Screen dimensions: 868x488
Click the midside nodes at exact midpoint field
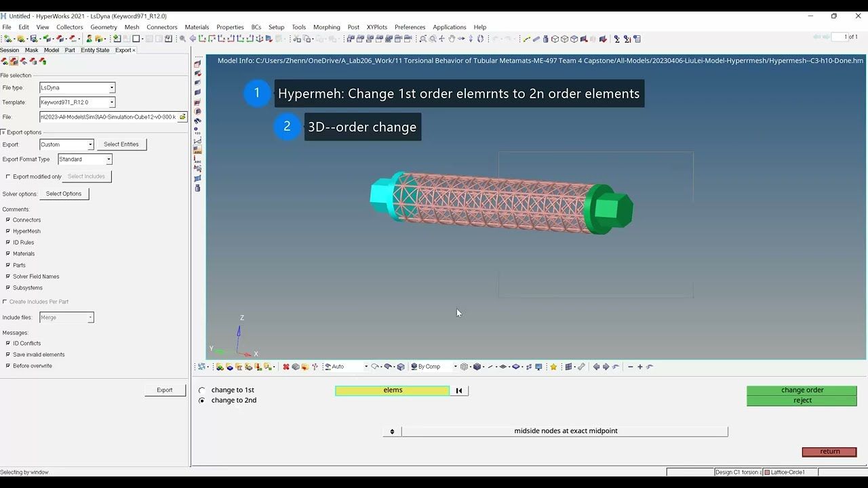coord(566,431)
